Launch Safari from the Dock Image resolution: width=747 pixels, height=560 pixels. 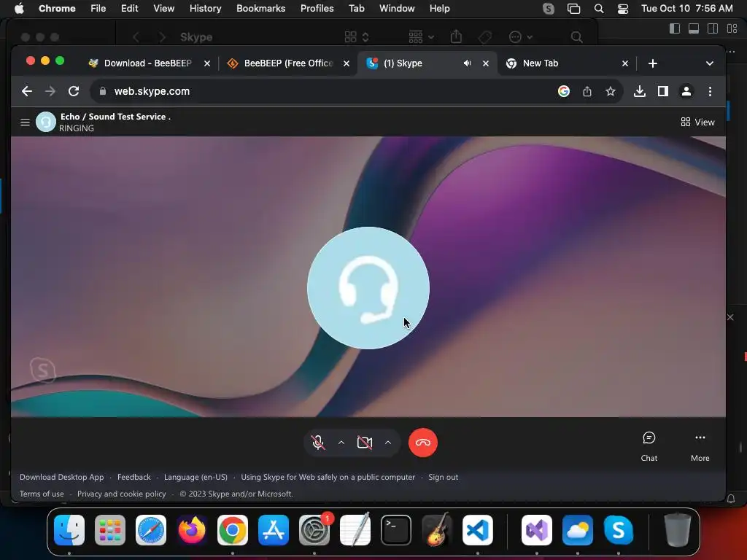pos(151,530)
